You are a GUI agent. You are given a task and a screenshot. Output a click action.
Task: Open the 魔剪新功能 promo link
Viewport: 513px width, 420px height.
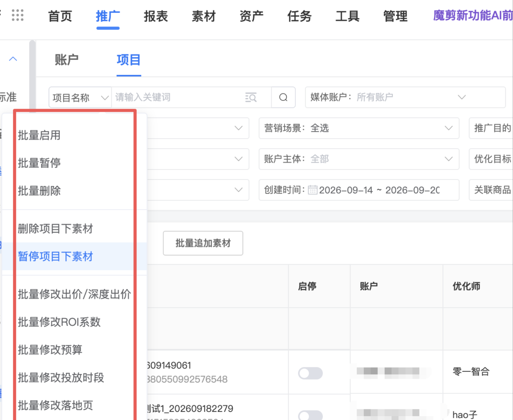click(473, 15)
